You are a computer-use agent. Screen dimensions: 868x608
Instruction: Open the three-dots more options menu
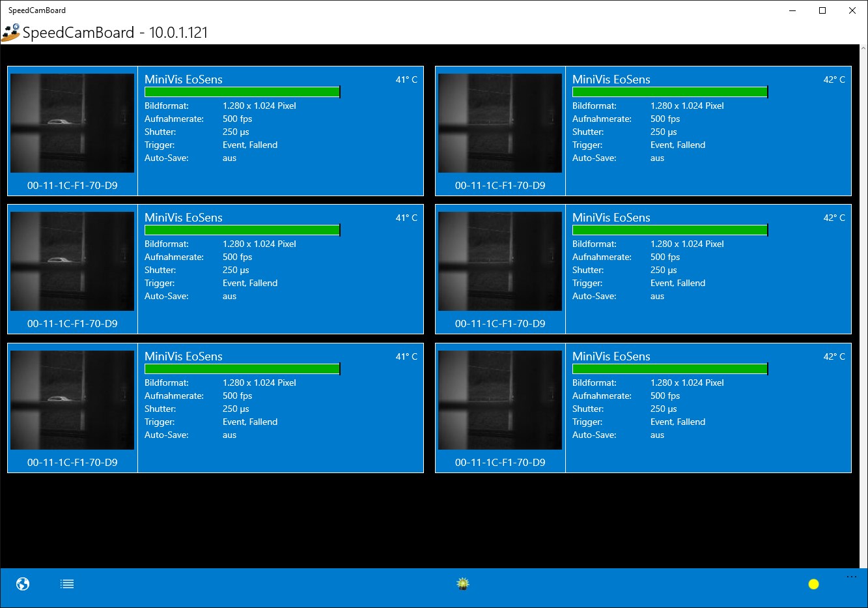click(x=852, y=577)
